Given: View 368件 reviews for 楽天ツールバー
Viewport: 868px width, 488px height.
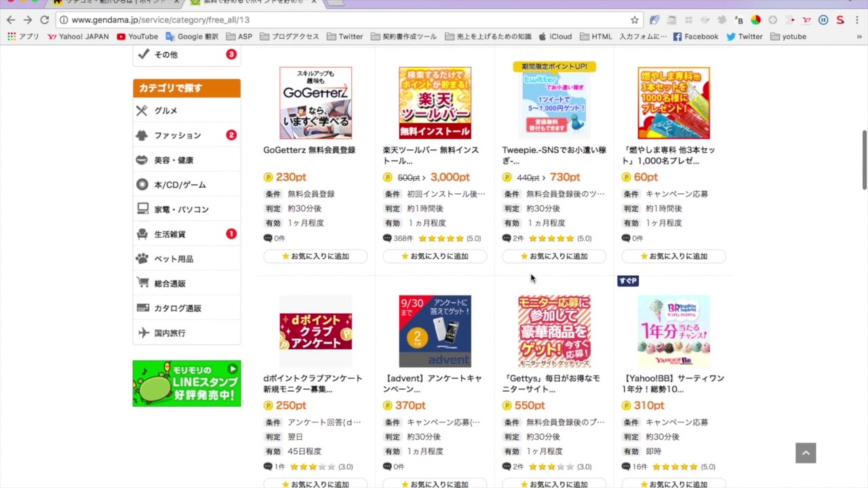Looking at the screenshot, I should click(398, 239).
